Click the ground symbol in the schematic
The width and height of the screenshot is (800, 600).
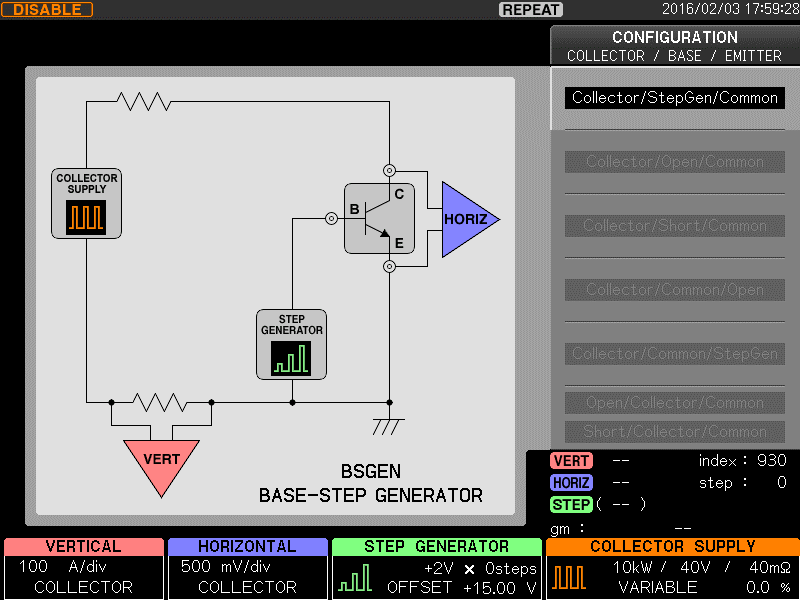389,427
